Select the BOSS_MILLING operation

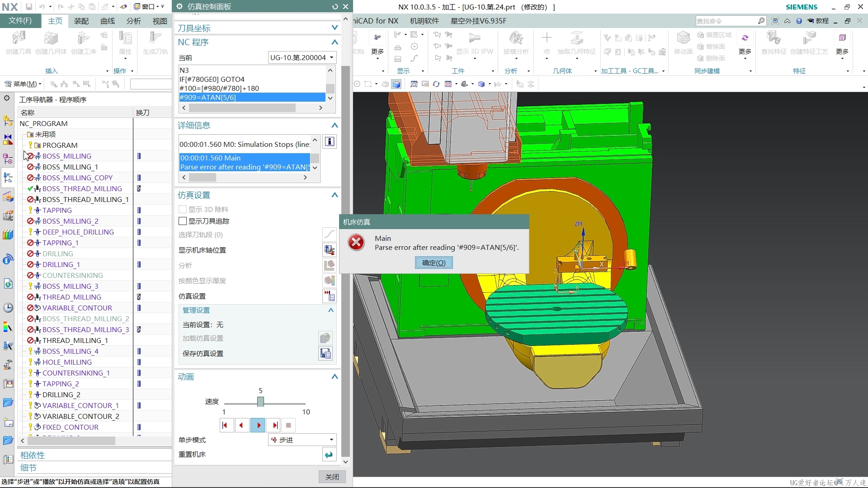[x=67, y=156]
